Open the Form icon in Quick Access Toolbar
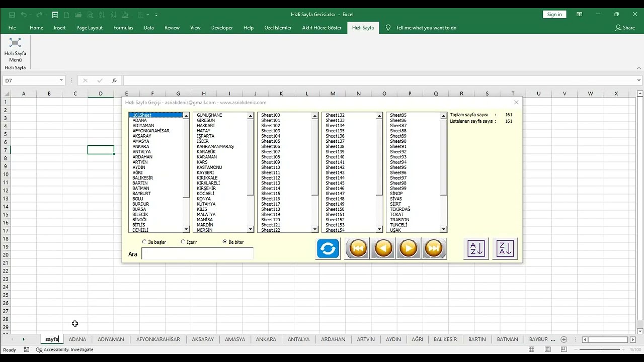 coord(55,15)
